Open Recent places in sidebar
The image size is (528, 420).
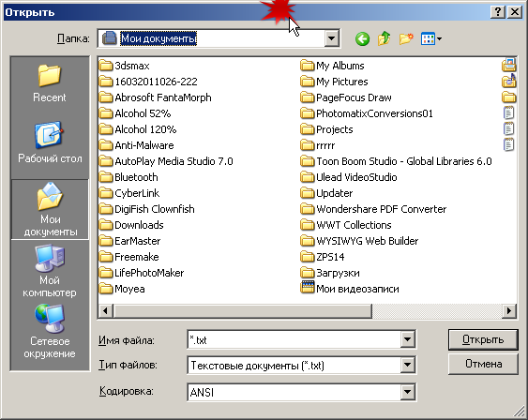[50, 83]
